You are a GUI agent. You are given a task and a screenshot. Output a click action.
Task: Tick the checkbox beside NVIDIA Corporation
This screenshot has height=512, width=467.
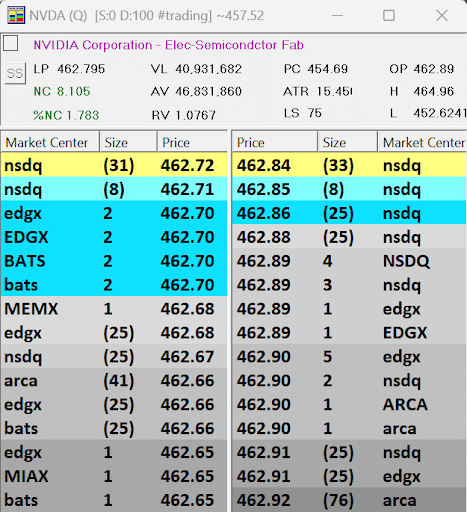tap(10, 43)
